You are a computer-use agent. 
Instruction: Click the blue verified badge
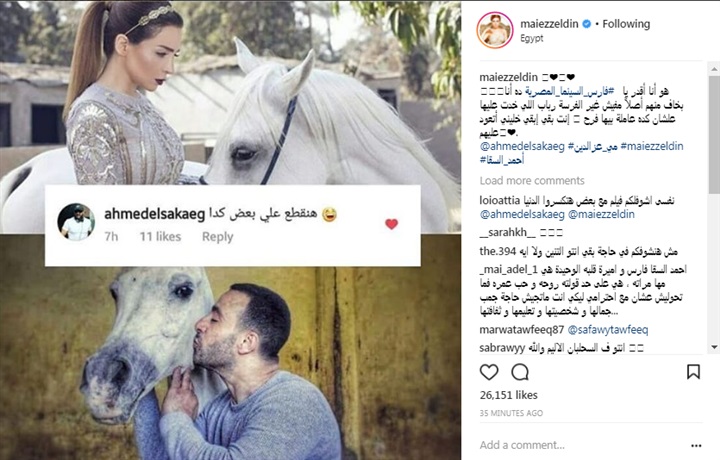[586, 24]
